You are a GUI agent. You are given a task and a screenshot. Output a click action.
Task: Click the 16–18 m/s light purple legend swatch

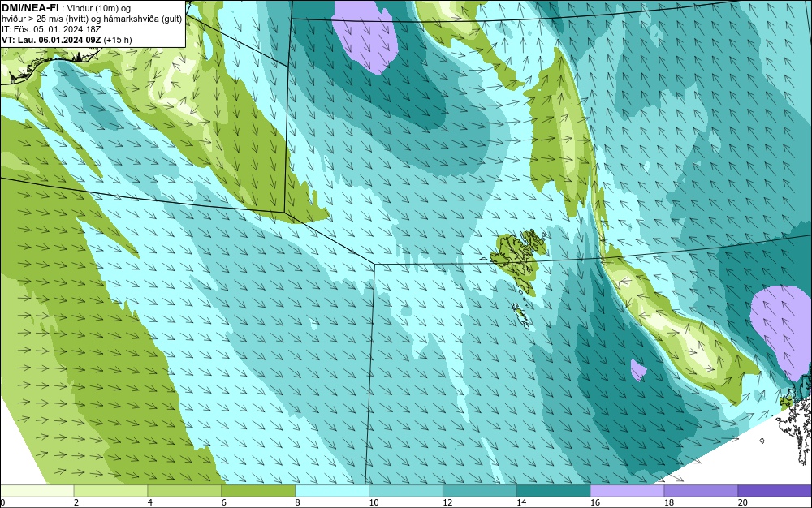click(627, 491)
